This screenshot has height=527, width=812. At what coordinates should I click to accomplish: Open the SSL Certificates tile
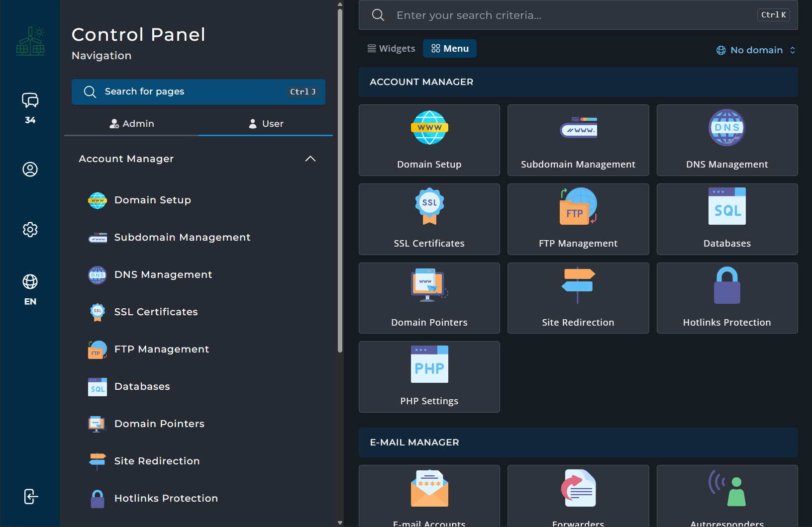tap(429, 219)
